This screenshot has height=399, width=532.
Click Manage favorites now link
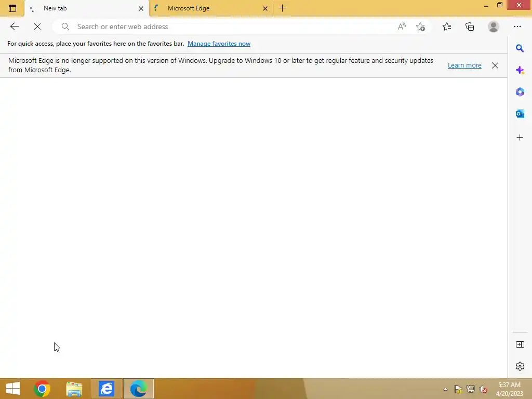pyautogui.click(x=219, y=44)
